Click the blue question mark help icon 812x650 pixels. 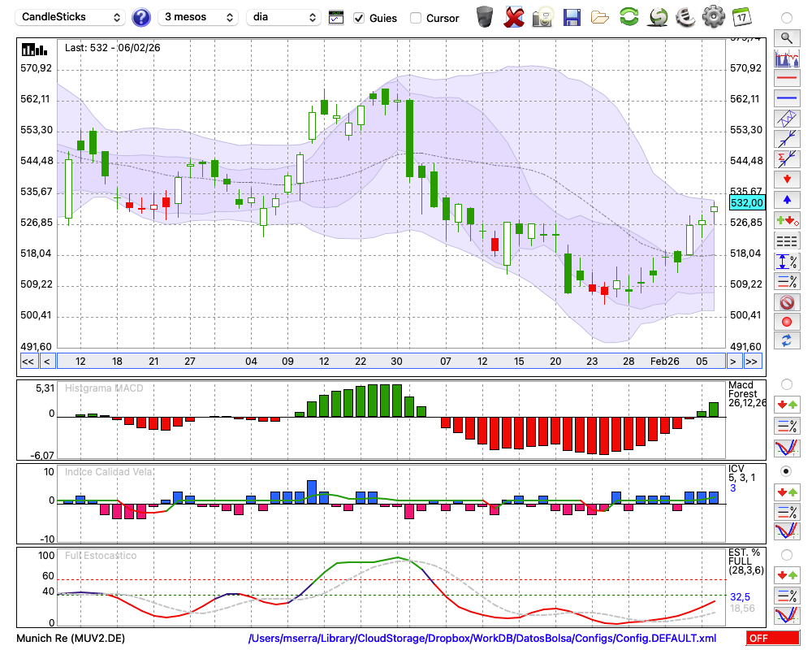(x=141, y=17)
